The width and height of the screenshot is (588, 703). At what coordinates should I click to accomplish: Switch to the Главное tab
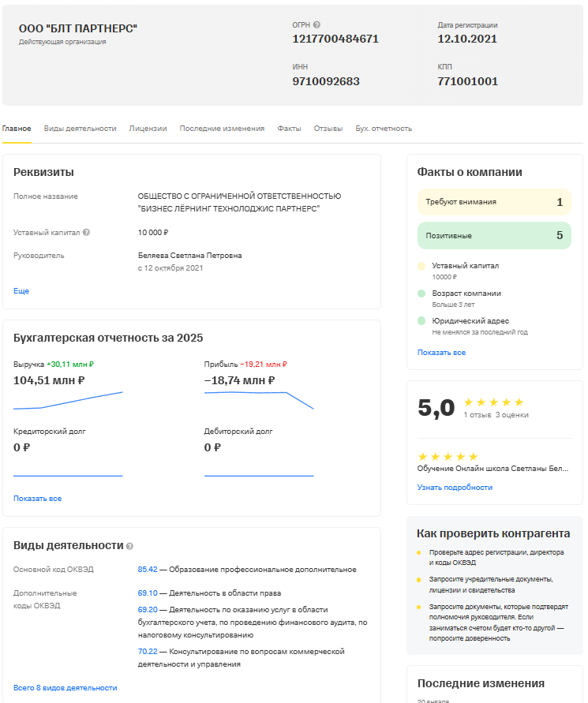click(x=17, y=129)
